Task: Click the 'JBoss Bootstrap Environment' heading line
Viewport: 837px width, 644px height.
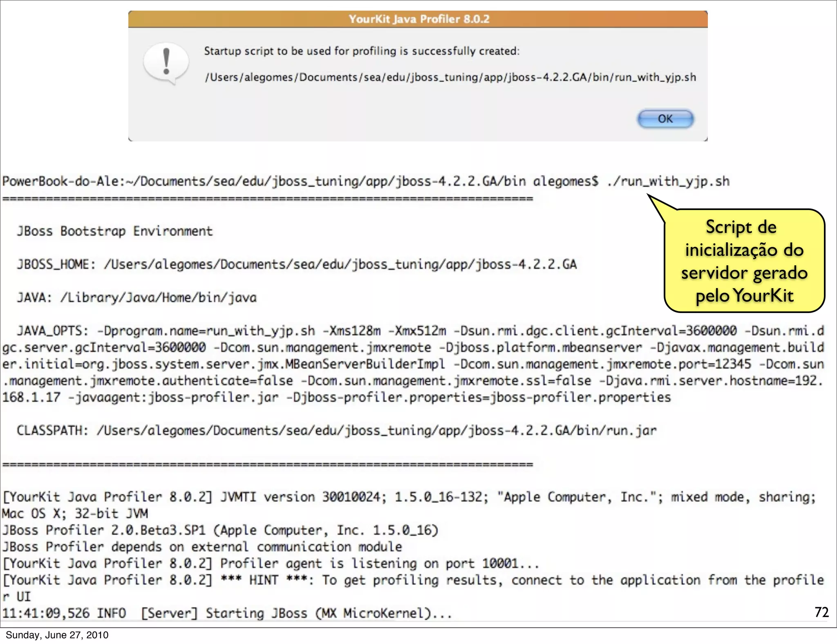Action: [x=114, y=231]
